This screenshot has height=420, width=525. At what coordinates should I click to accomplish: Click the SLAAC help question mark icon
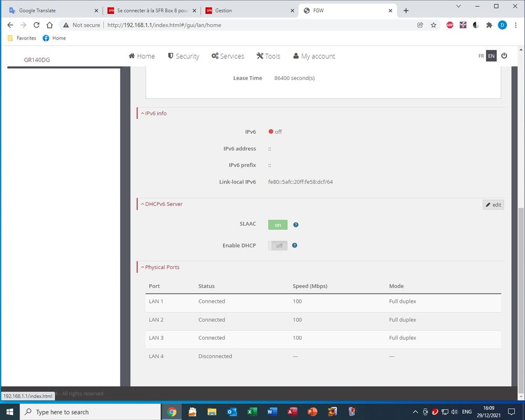click(x=296, y=225)
